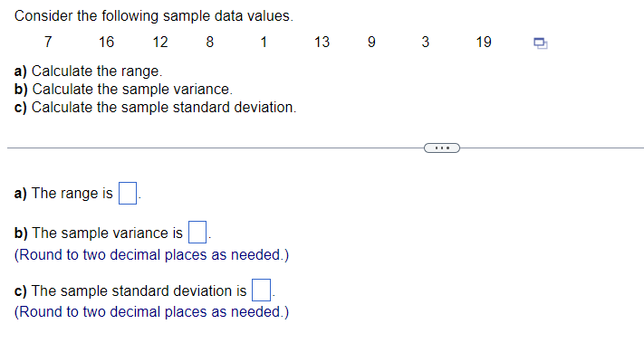Select the data value 8
Image resolution: width=644 pixels, height=362 pixels.
coord(210,42)
